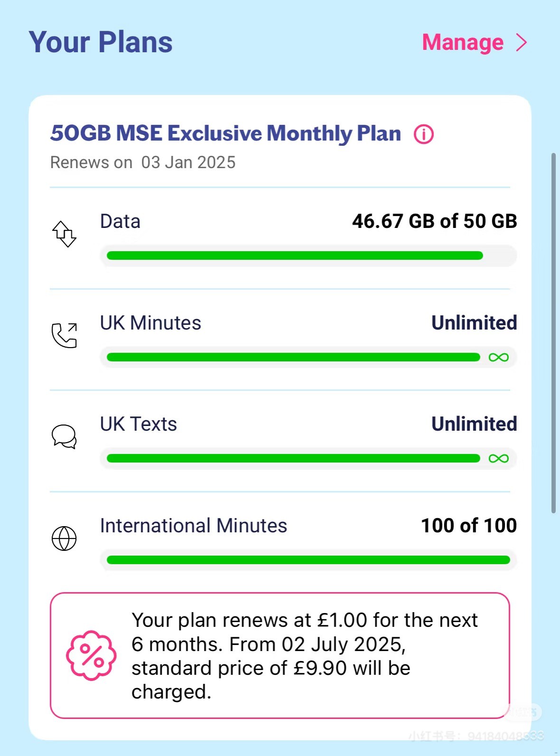The image size is (560, 756).
Task: Open the Manage plans link
Action: tap(463, 42)
